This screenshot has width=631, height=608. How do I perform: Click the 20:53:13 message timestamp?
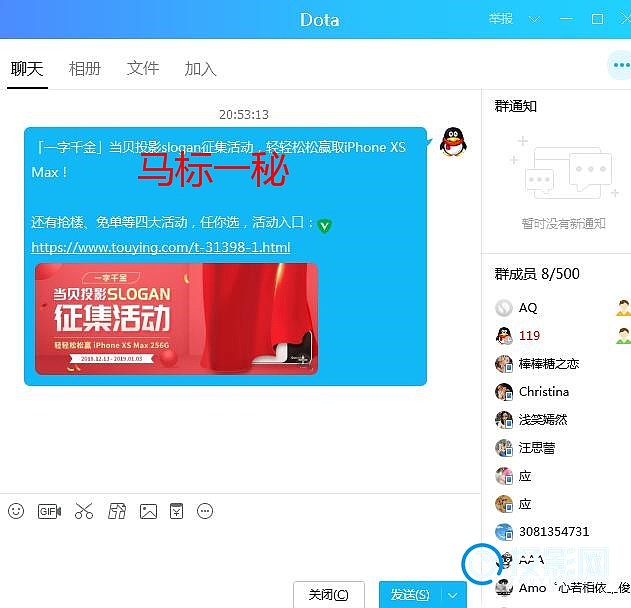244,115
